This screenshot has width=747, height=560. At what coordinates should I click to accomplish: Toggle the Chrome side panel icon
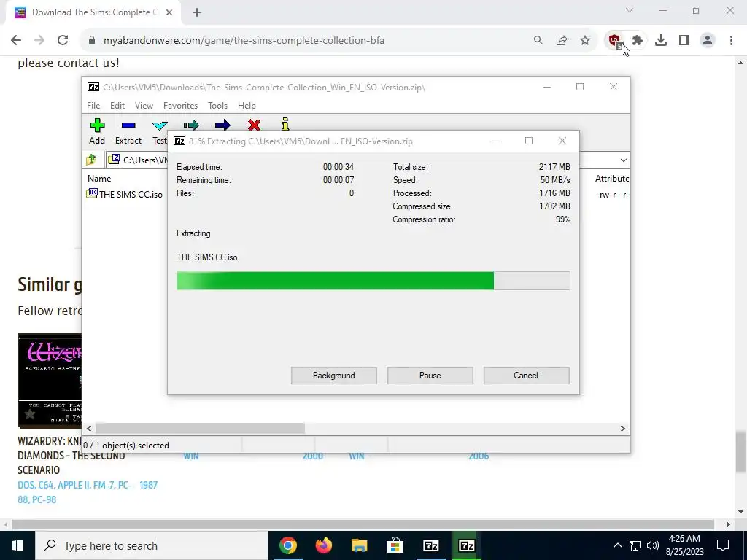[684, 41]
